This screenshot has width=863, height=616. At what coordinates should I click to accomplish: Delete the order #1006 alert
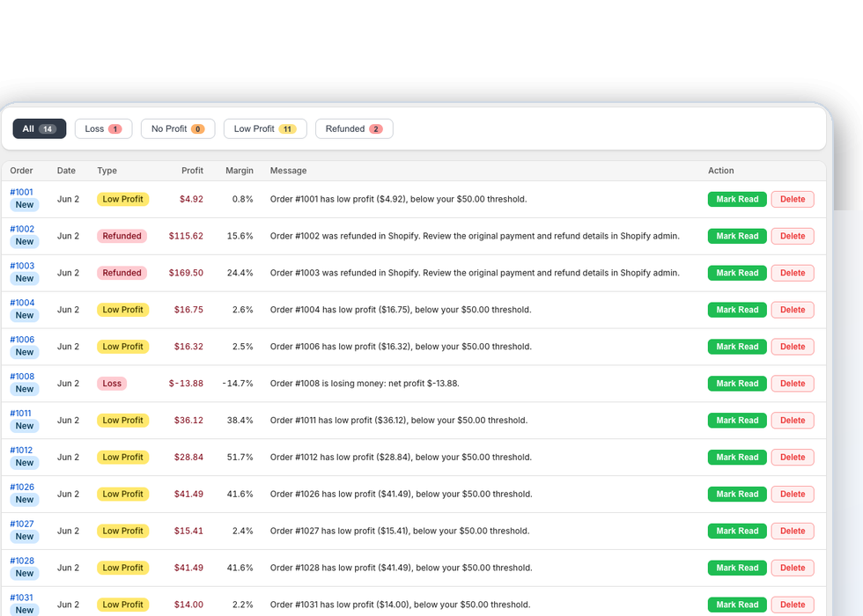tap(793, 347)
